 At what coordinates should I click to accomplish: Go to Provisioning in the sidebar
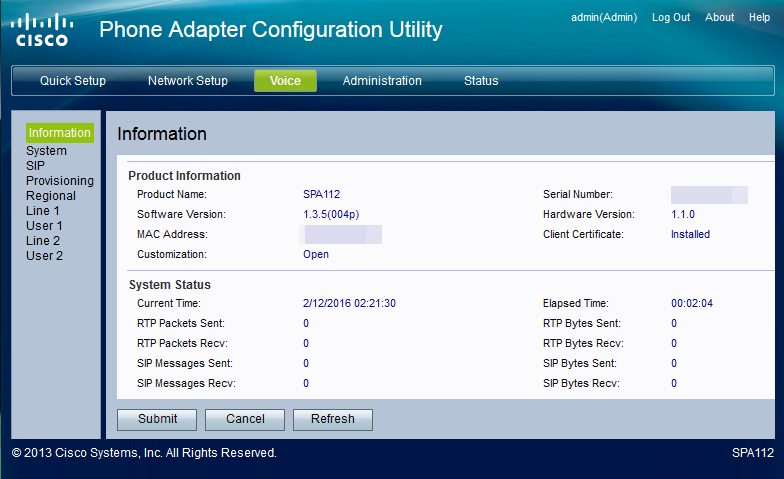coord(60,180)
